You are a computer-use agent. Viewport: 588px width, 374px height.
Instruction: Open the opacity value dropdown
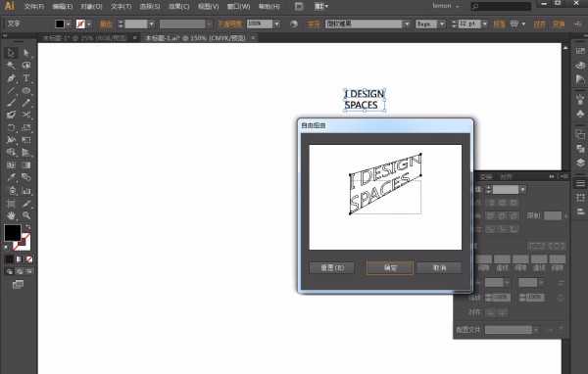pos(276,23)
